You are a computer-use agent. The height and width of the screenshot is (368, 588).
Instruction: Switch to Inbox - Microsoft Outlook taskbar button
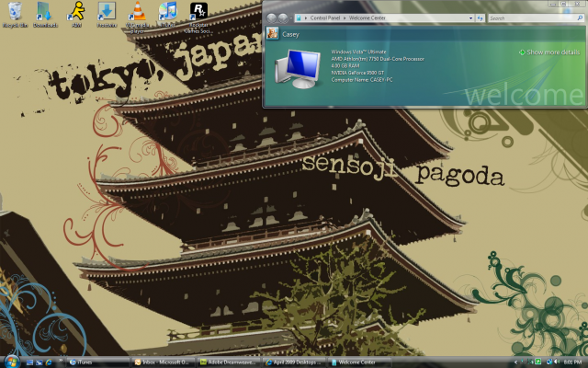pyautogui.click(x=164, y=362)
